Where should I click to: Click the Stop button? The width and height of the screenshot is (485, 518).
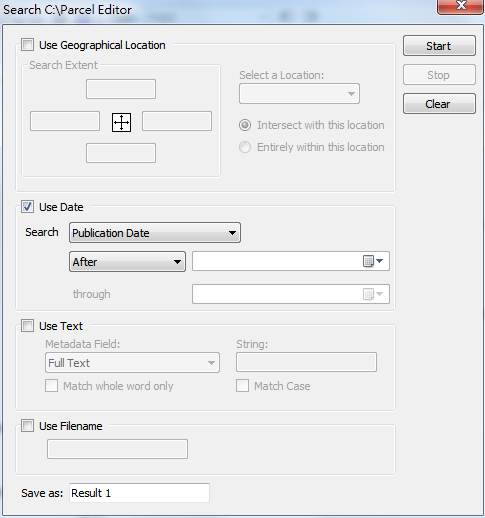point(439,75)
